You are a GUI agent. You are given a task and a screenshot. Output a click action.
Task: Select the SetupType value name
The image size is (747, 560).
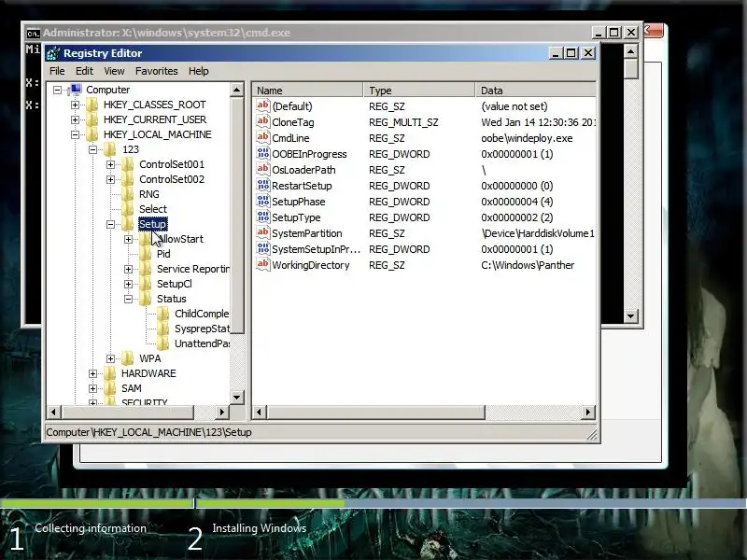pos(296,217)
